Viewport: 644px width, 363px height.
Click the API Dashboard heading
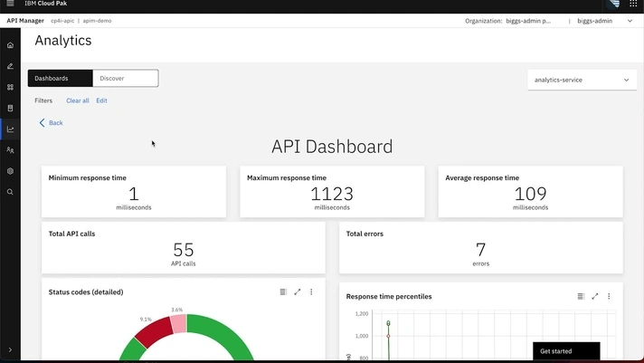332,147
